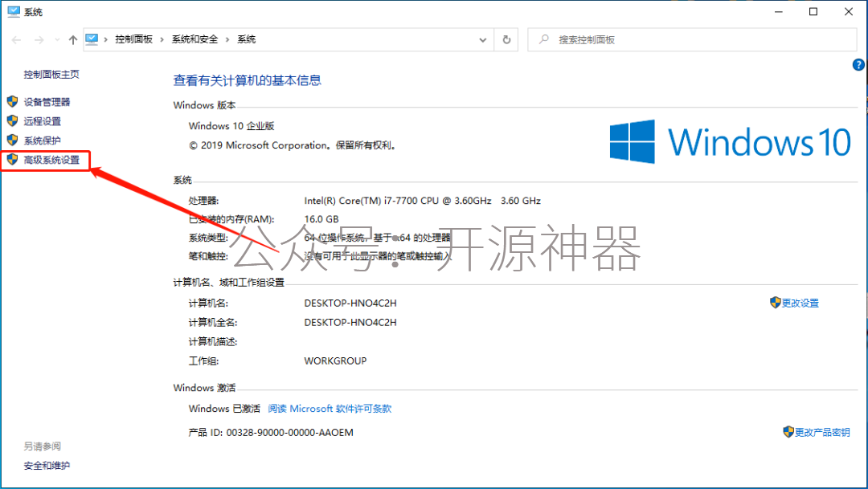
Task: Open 远程设置 from the sidebar
Action: [42, 121]
